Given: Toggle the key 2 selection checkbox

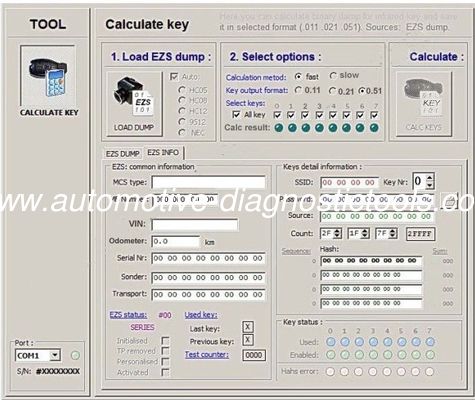Looking at the screenshot, I should coord(305,115).
